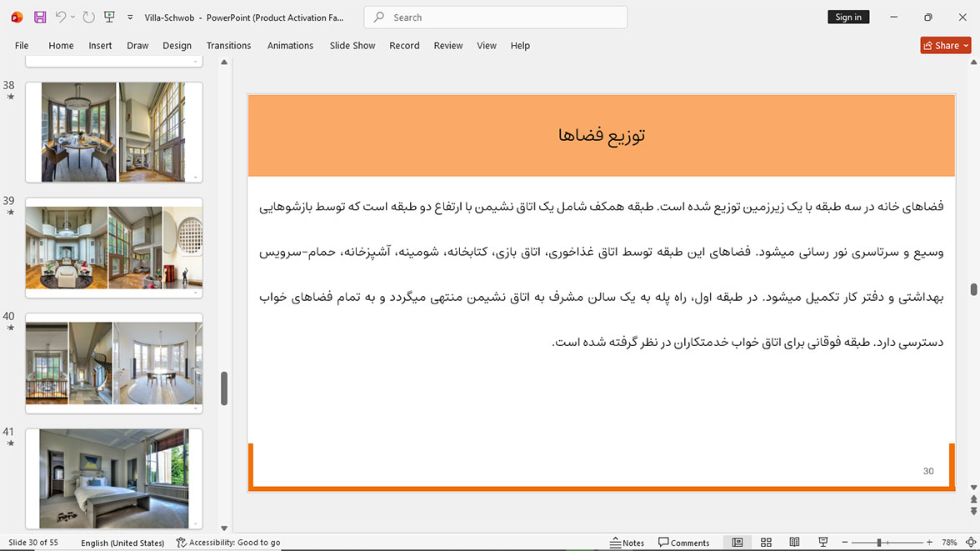This screenshot has width=980, height=551.
Task: Select slide 40 thumbnail
Action: pos(113,363)
